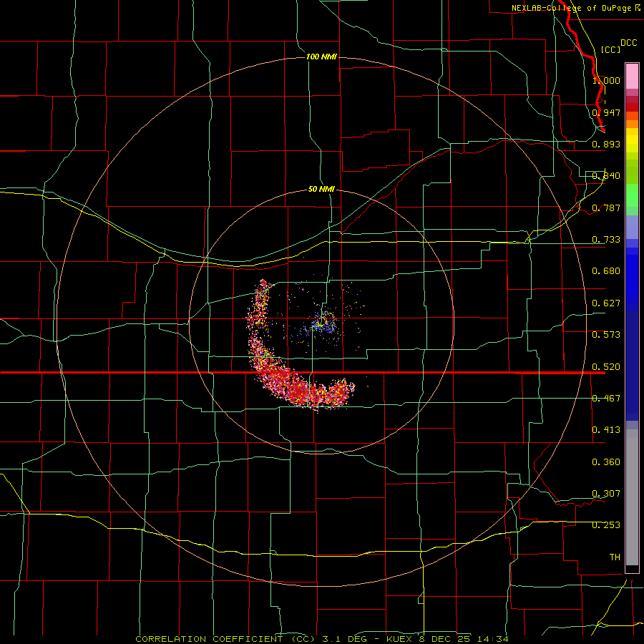Select the 0.307 legend value

(606, 494)
